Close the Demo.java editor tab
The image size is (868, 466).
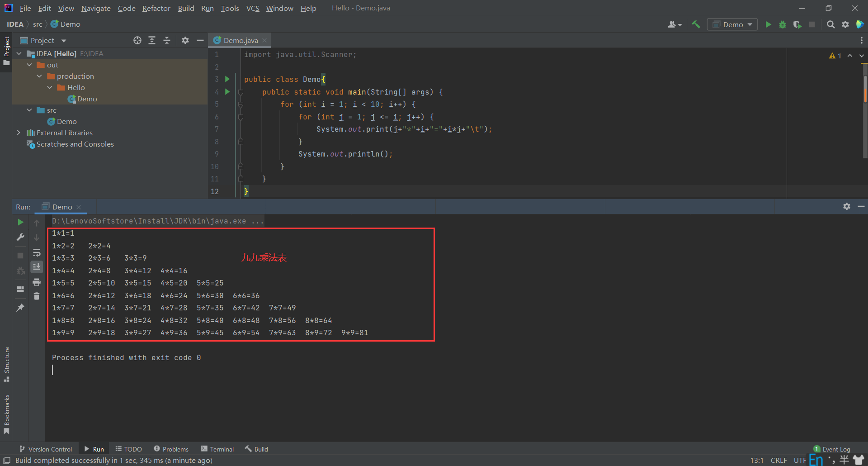pos(264,40)
